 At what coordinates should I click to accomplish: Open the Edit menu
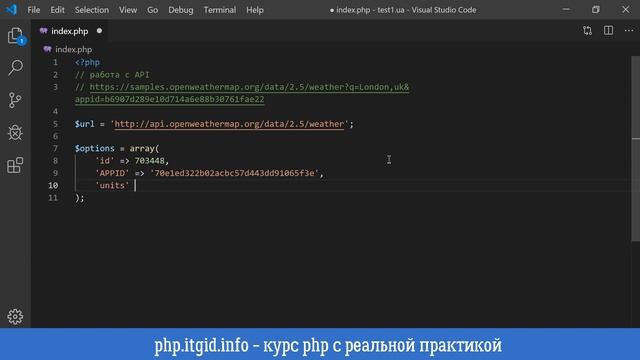[x=58, y=10]
